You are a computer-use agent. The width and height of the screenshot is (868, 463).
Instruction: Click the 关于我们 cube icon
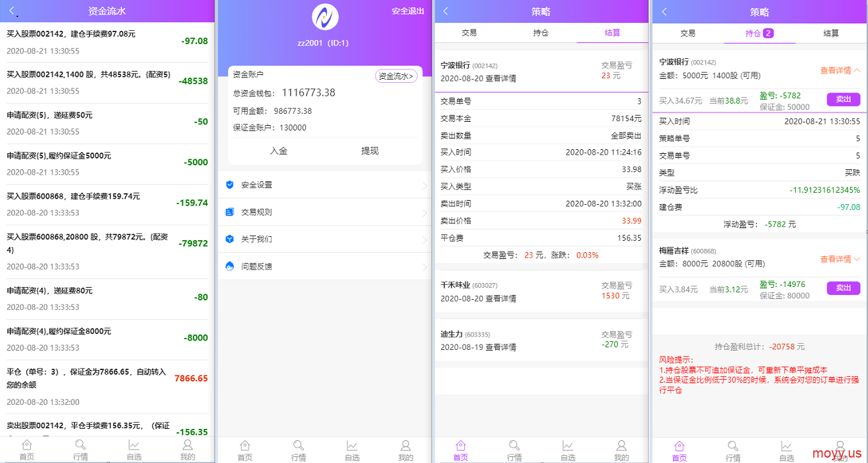(x=230, y=239)
